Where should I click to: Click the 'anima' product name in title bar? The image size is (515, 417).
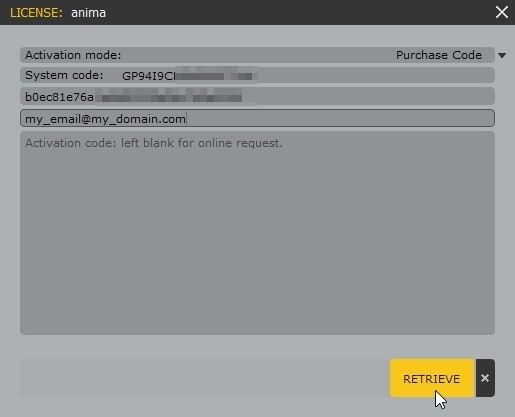[x=88, y=13]
